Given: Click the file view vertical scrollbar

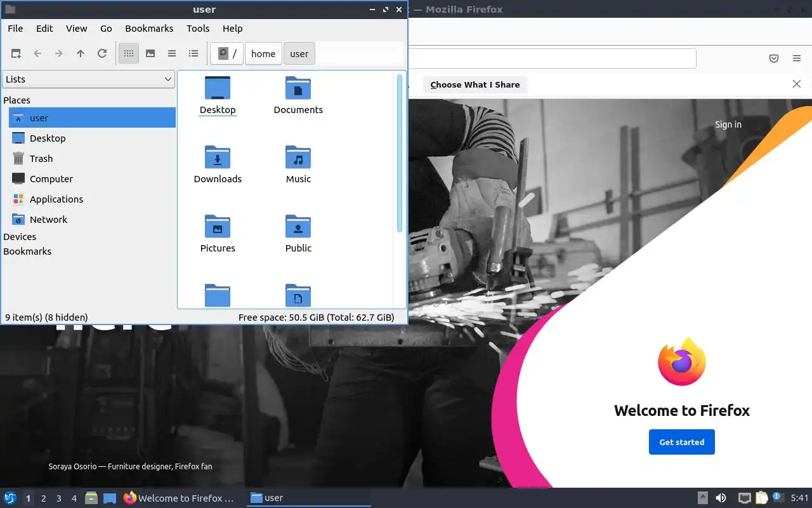Looking at the screenshot, I should [x=400, y=153].
